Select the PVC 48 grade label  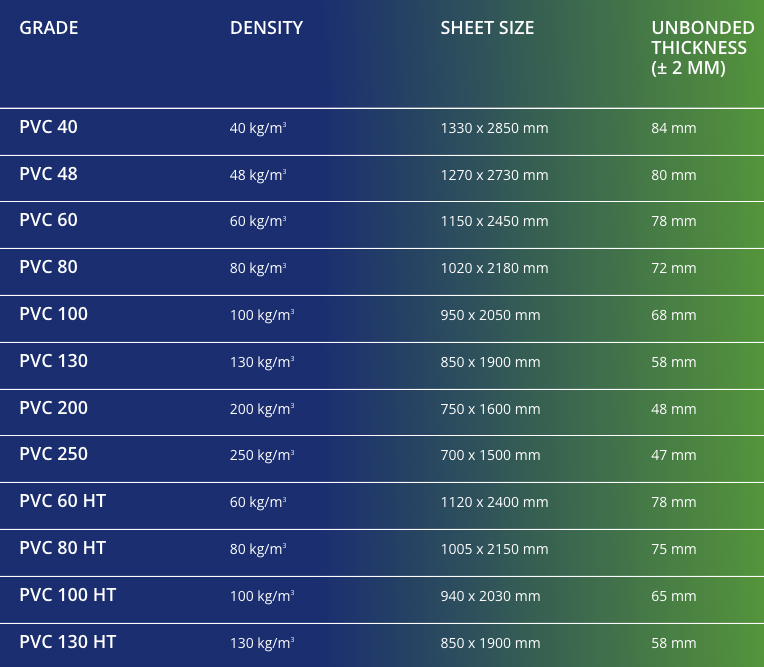click(48, 174)
